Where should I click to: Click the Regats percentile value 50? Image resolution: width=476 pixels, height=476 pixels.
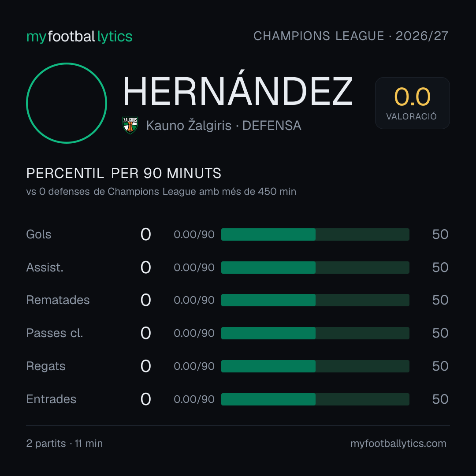(x=440, y=366)
